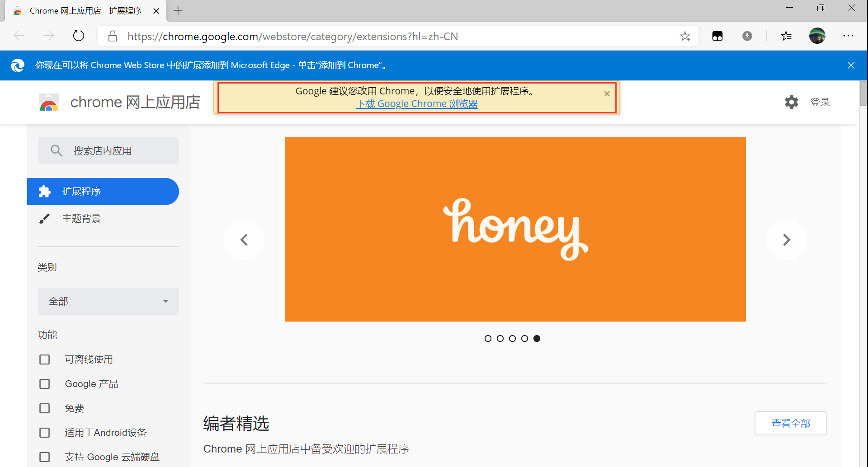Select the fifth carousel dot
The height and width of the screenshot is (467, 868).
(x=537, y=338)
